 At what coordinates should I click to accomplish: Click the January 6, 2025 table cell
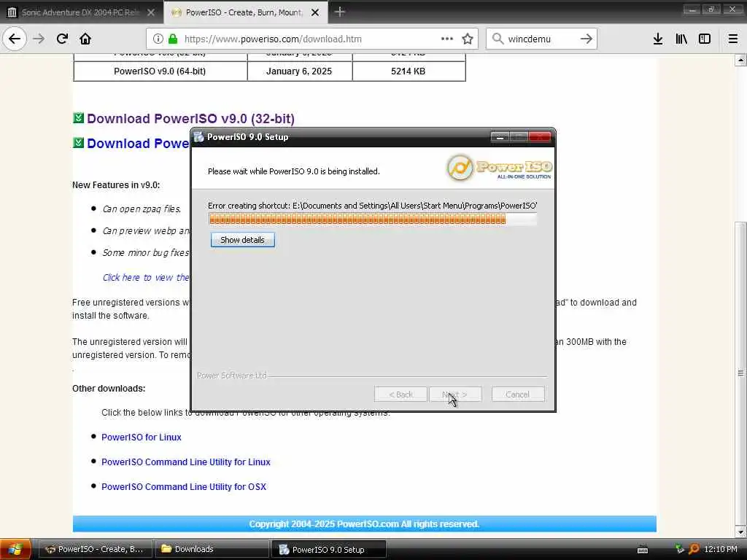(299, 71)
